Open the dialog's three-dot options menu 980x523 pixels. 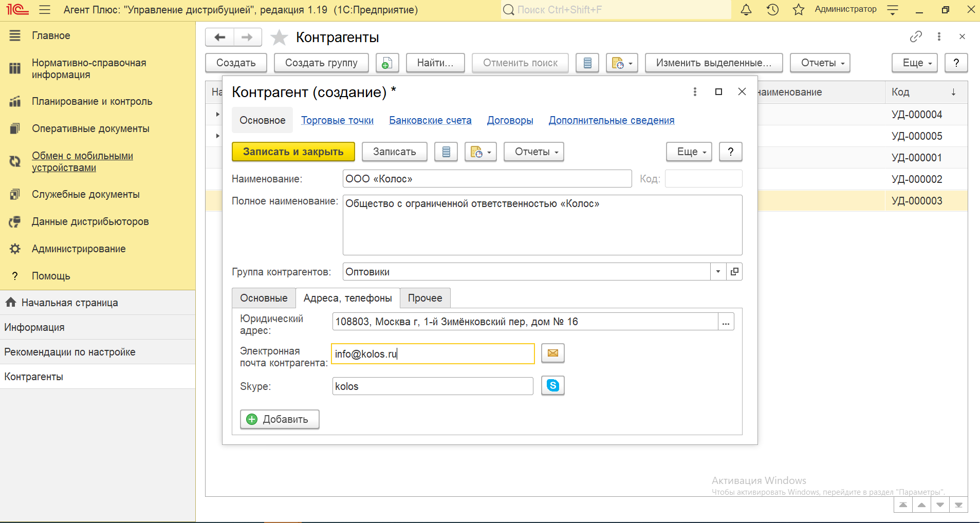(x=695, y=91)
